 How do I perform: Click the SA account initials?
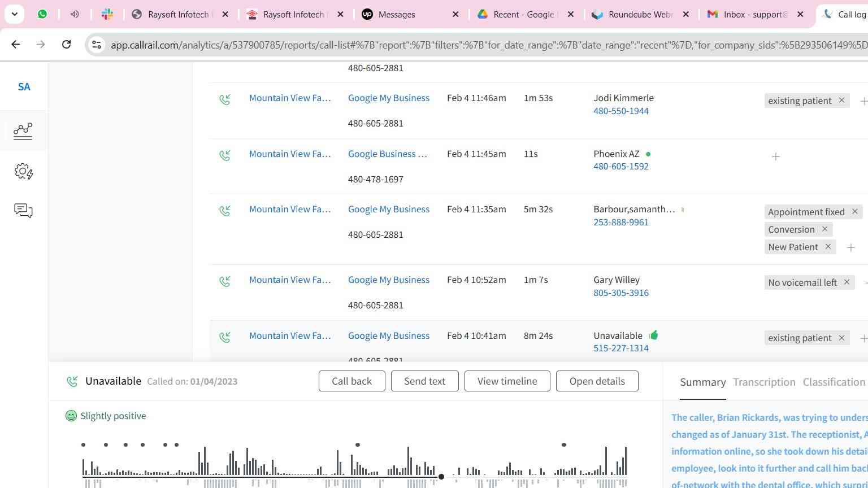[x=24, y=87]
